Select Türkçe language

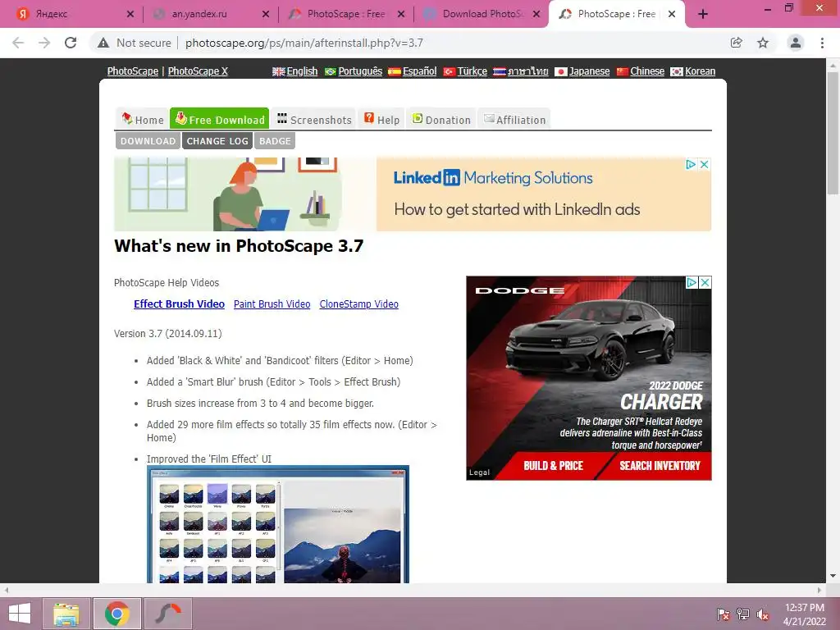point(465,71)
